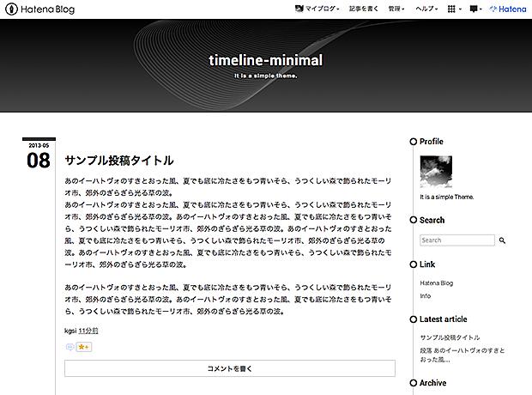Click the Latest article sidebar heading
532x395 pixels.
point(443,319)
